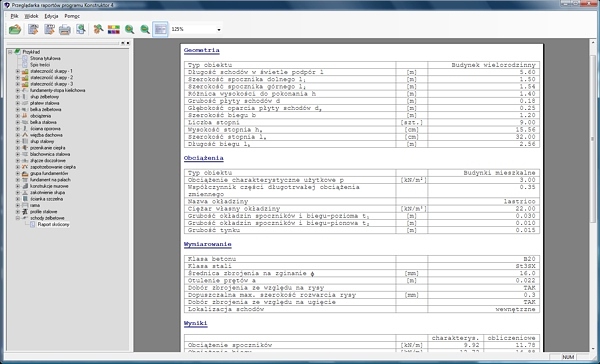Open the Widok menu

[x=31, y=16]
